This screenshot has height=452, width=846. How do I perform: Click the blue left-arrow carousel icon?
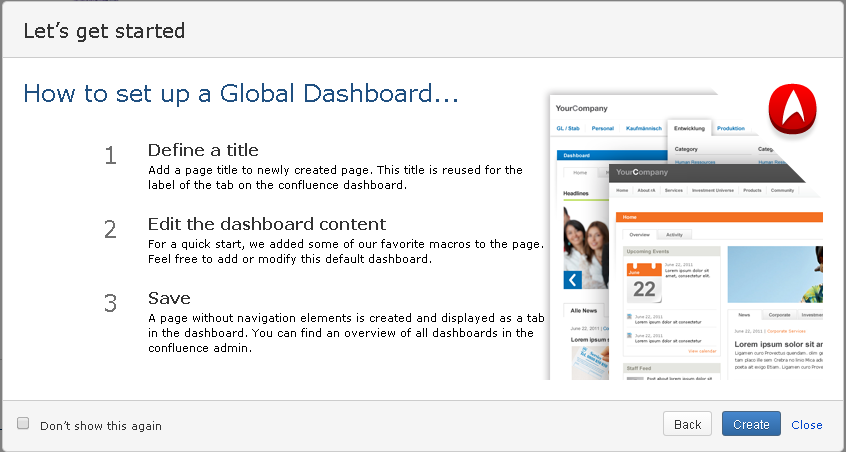coord(573,280)
